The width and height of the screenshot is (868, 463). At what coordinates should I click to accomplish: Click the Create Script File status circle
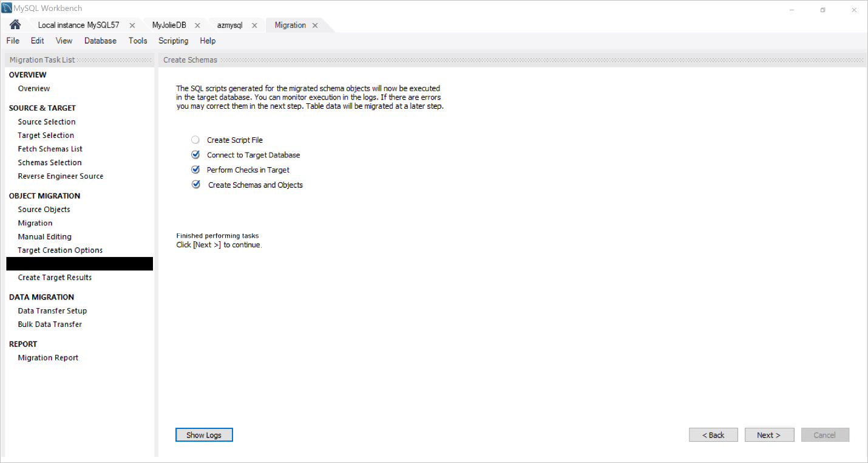point(195,140)
